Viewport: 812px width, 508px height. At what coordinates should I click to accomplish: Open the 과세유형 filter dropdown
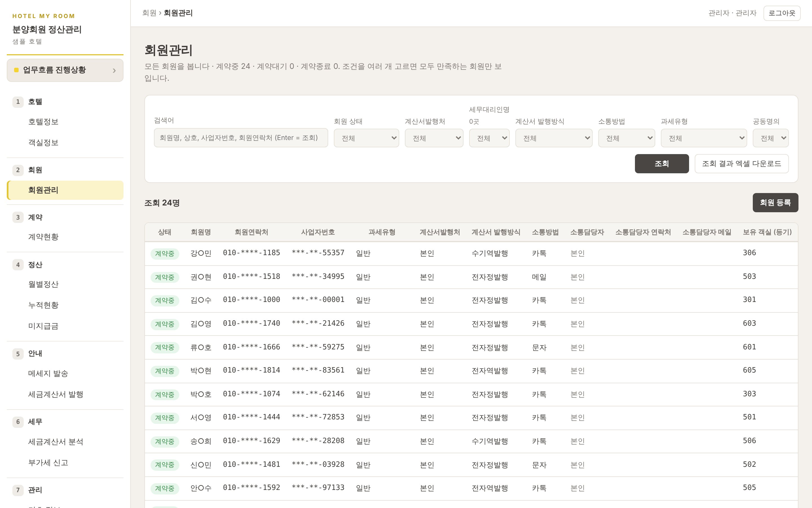(704, 138)
